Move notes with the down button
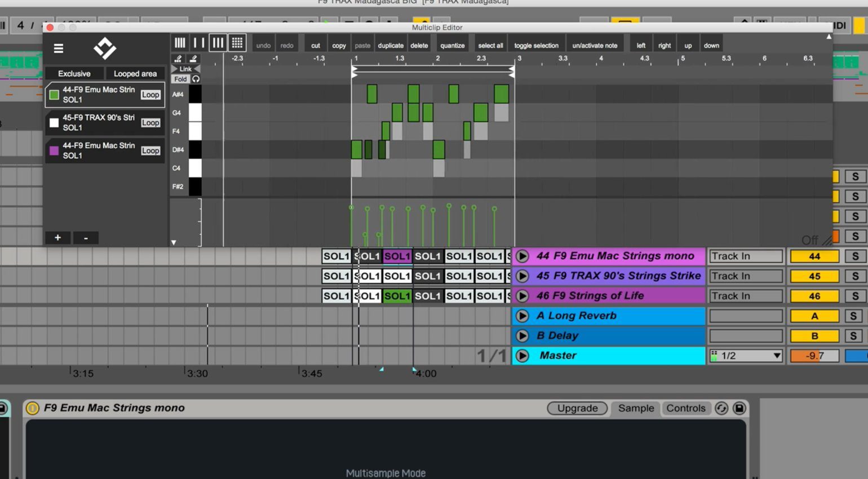Viewport: 868px width, 479px height. (x=711, y=46)
